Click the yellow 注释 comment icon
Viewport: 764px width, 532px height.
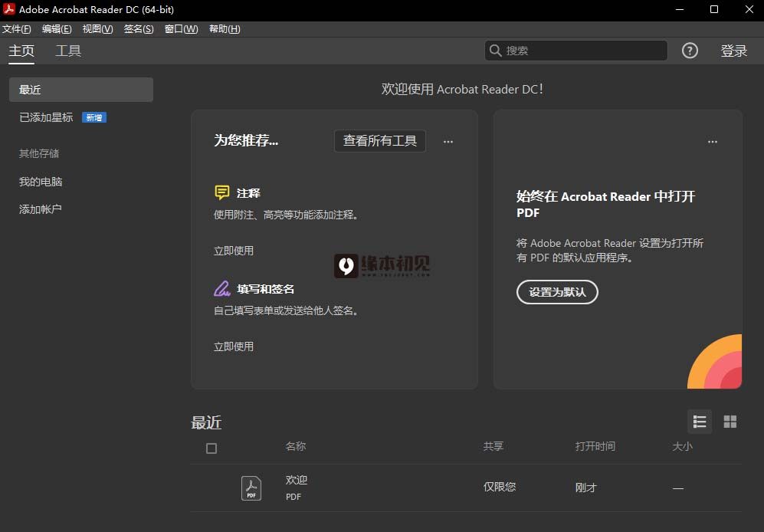pyautogui.click(x=221, y=192)
